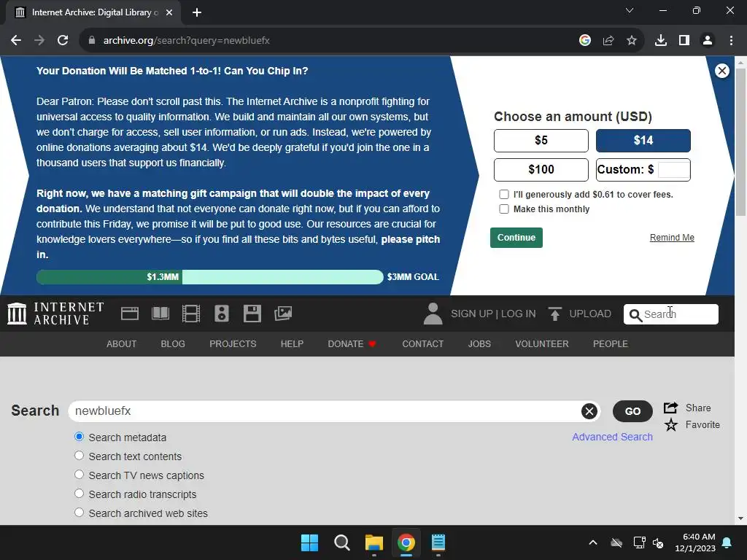Select Search TV news captions radio
The image size is (747, 560).
tap(79, 475)
